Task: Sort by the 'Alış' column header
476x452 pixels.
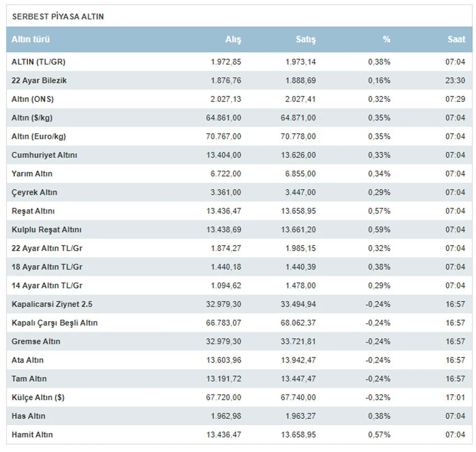Action: pyautogui.click(x=233, y=40)
